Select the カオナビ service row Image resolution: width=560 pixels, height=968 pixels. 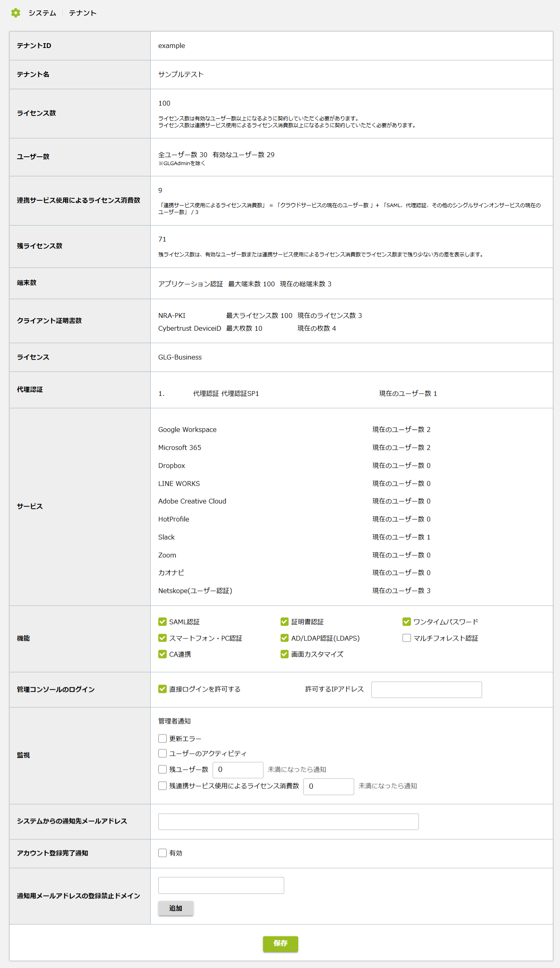pos(294,573)
